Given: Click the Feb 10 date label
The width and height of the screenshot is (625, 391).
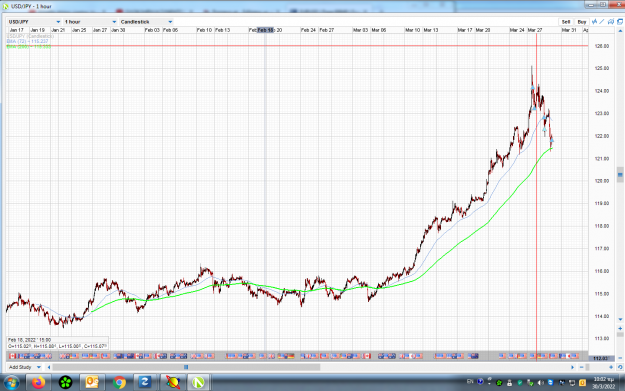Looking at the screenshot, I should point(204,30).
